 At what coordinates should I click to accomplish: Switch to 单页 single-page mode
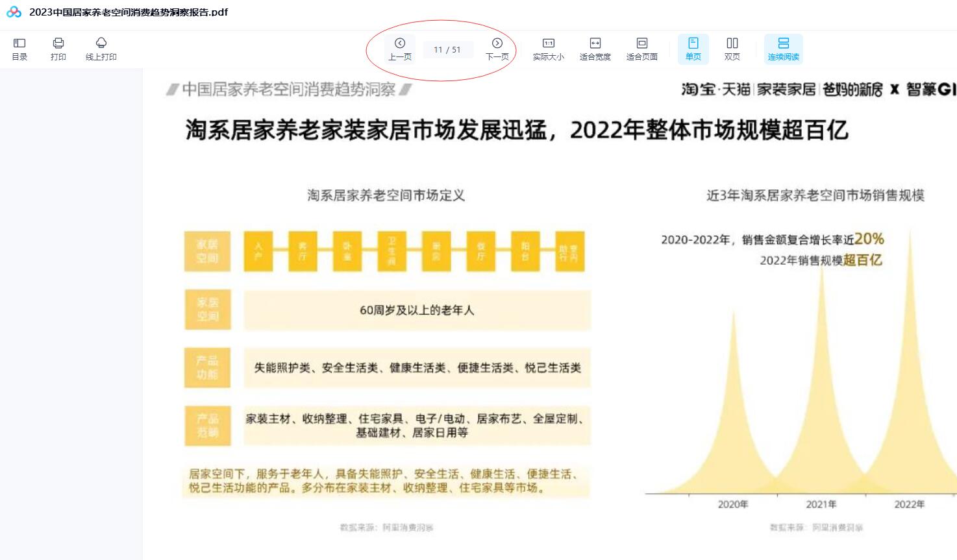pyautogui.click(x=693, y=49)
